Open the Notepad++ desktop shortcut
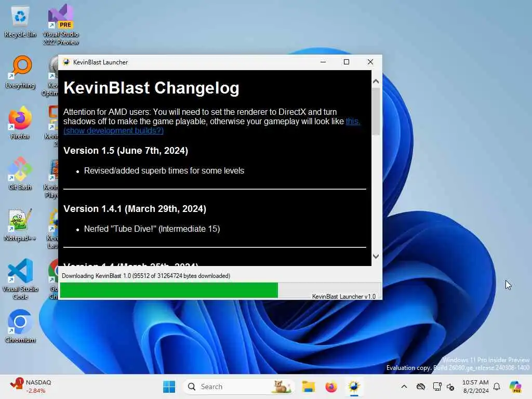Image resolution: width=532 pixels, height=399 pixels. tap(20, 225)
